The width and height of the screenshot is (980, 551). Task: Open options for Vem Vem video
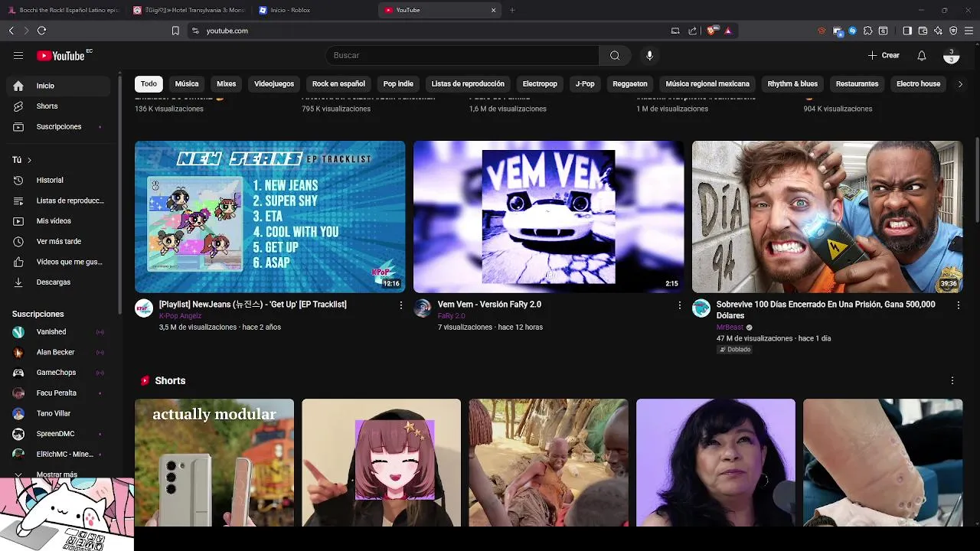679,305
